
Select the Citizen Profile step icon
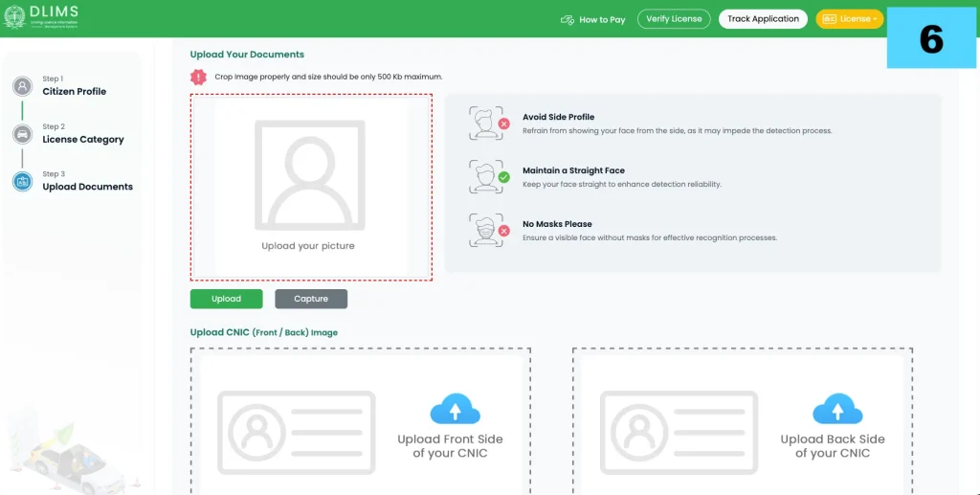coord(23,86)
